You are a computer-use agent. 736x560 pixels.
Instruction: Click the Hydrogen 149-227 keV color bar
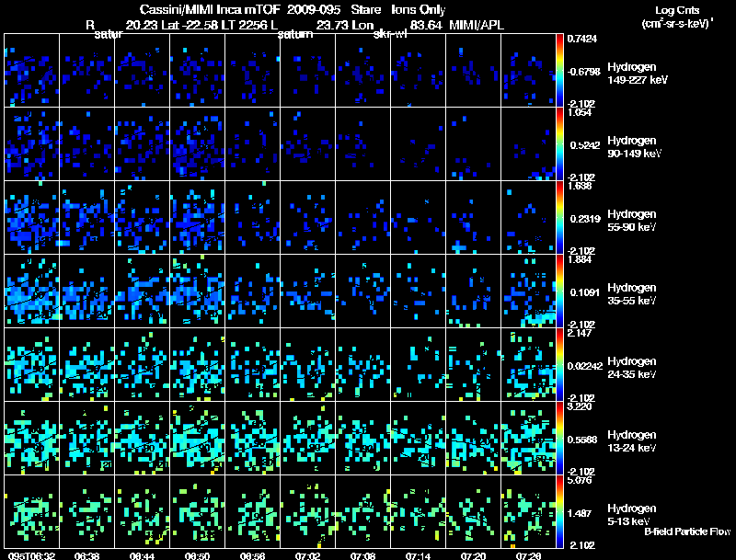pos(560,70)
